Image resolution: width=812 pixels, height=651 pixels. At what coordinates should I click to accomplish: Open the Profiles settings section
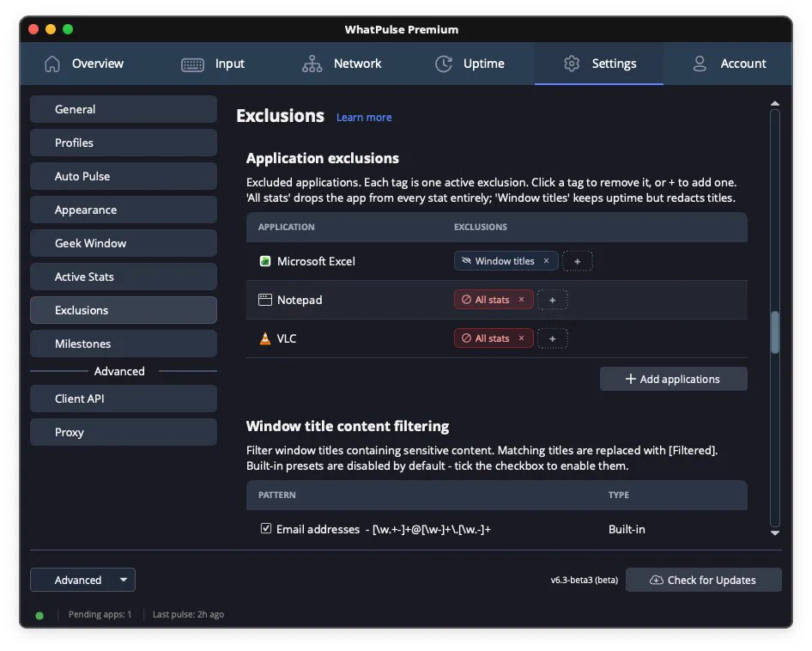(x=124, y=143)
